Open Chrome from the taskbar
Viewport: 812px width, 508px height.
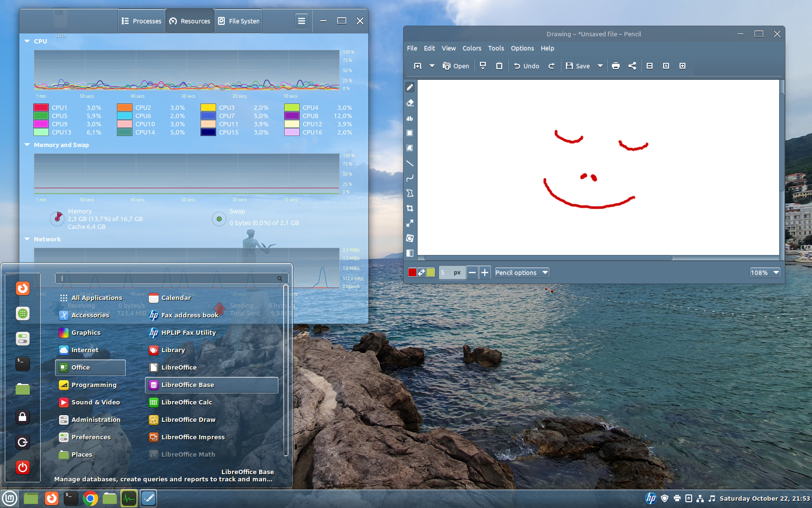[x=90, y=498]
